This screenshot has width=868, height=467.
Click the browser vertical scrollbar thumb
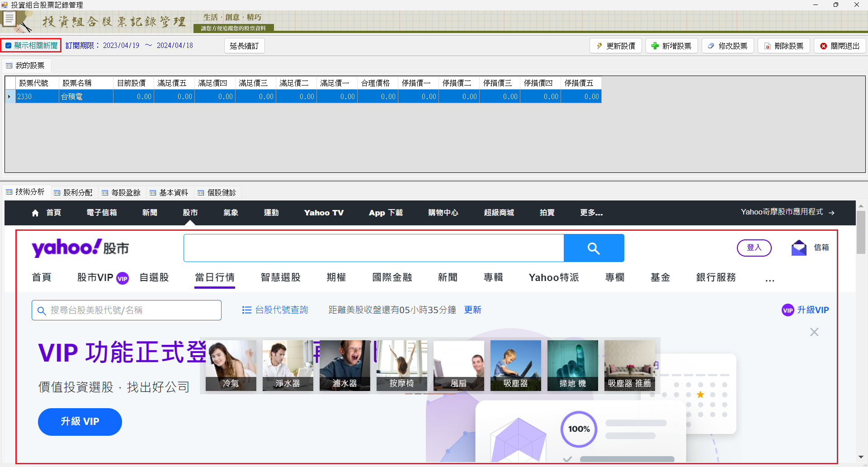(861, 233)
